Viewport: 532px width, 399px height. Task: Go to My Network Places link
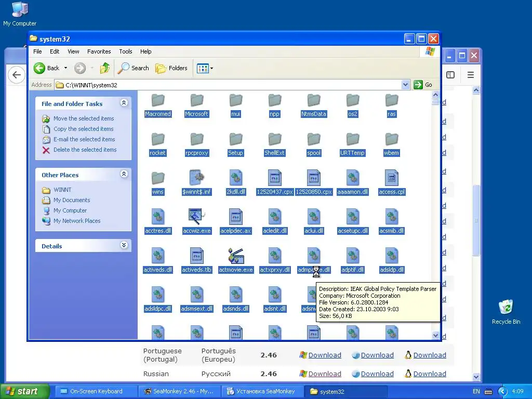(x=77, y=221)
